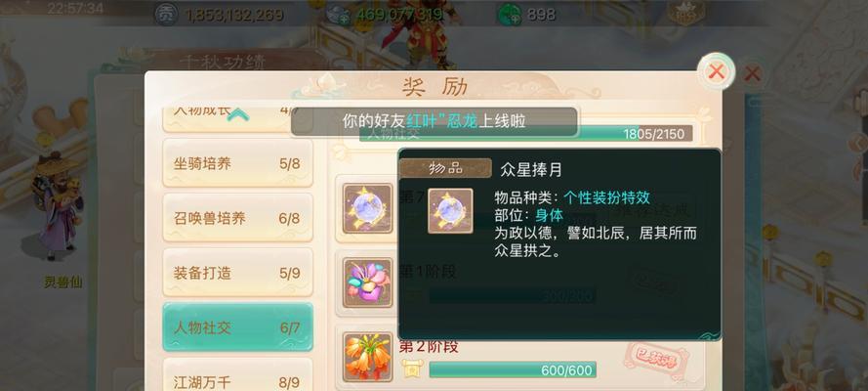The height and width of the screenshot is (391, 868).
Task: Select the pink flower stage 1 reward icon
Action: (367, 282)
